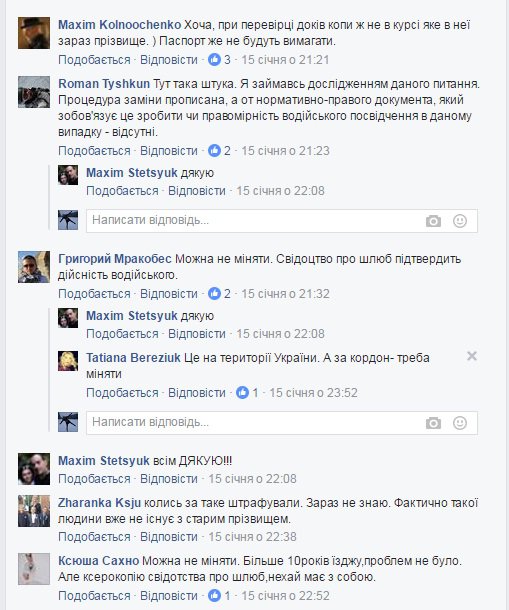Click camera icon in second reply box
Screen dimensions: 509x610
tap(433, 423)
